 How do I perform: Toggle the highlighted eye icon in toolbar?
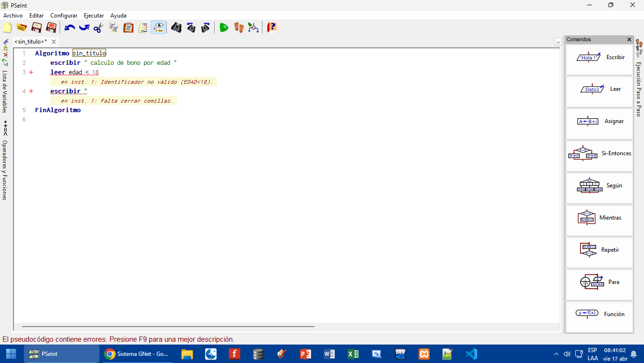pos(158,27)
